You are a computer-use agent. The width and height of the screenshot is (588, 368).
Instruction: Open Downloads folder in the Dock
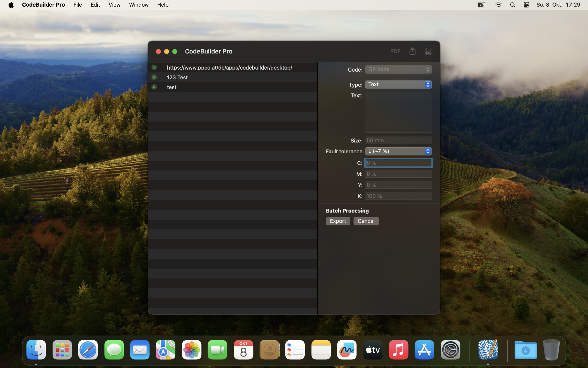[525, 350]
